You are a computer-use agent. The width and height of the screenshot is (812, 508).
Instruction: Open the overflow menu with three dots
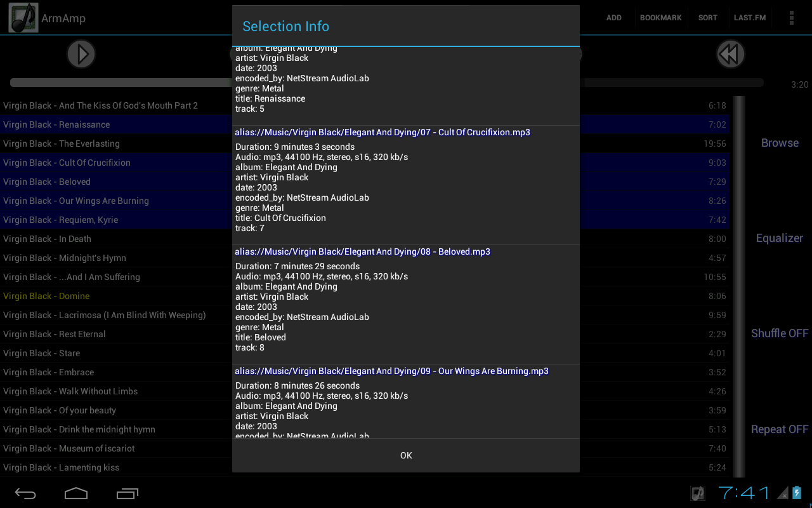[791, 18]
